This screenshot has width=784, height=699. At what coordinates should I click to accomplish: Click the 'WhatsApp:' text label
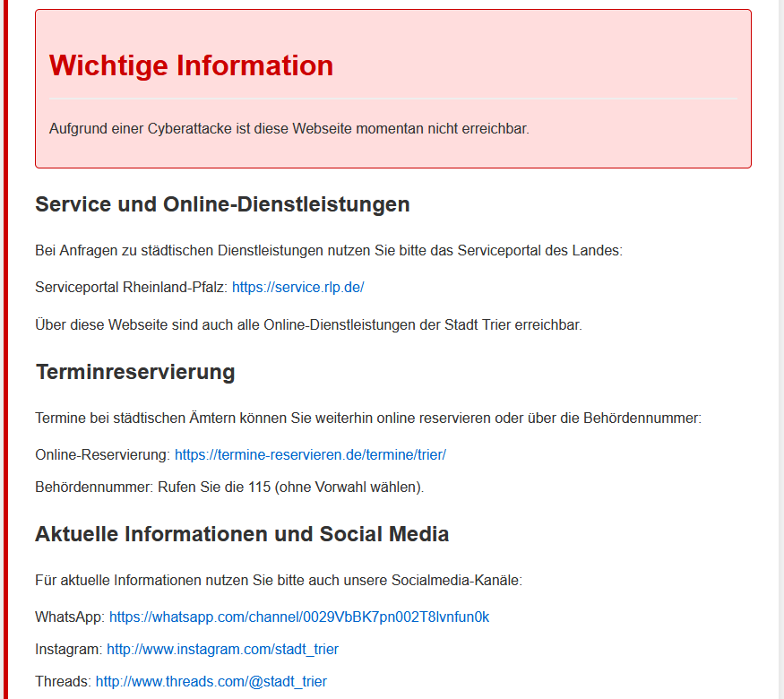[x=70, y=617]
